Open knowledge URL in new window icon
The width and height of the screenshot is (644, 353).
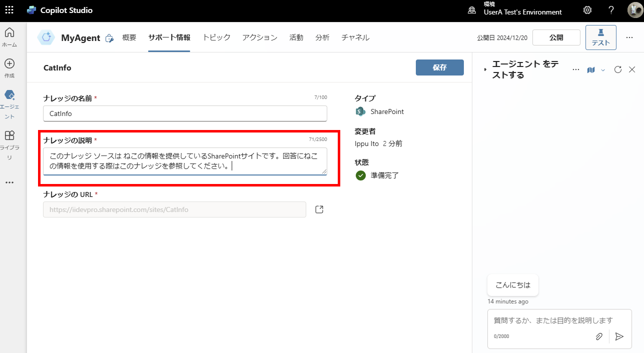pos(319,209)
